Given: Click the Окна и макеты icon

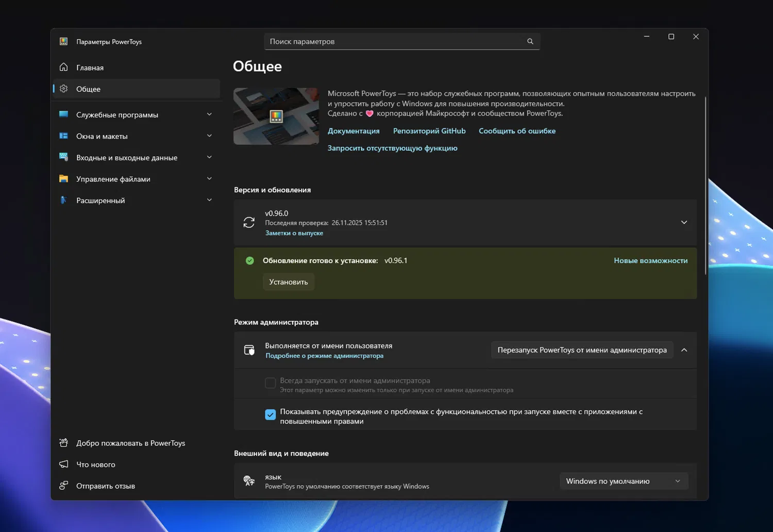Looking at the screenshot, I should coord(63,136).
